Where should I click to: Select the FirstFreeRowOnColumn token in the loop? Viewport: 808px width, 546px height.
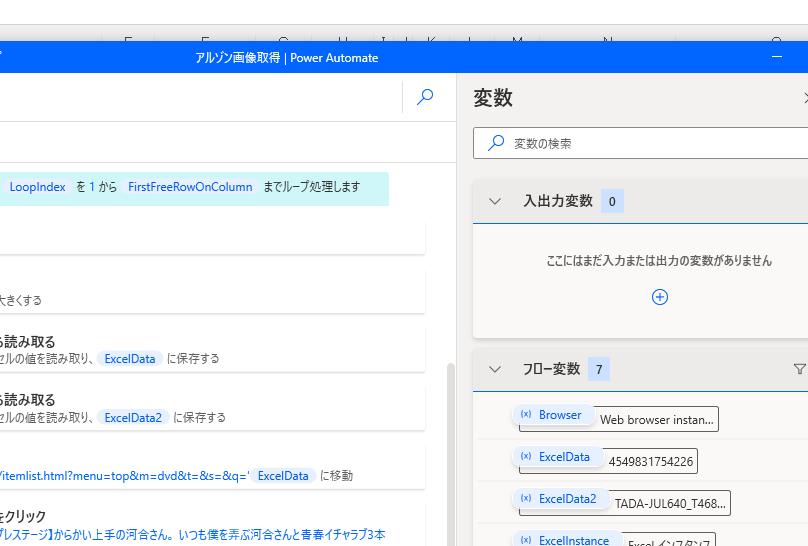coord(190,187)
